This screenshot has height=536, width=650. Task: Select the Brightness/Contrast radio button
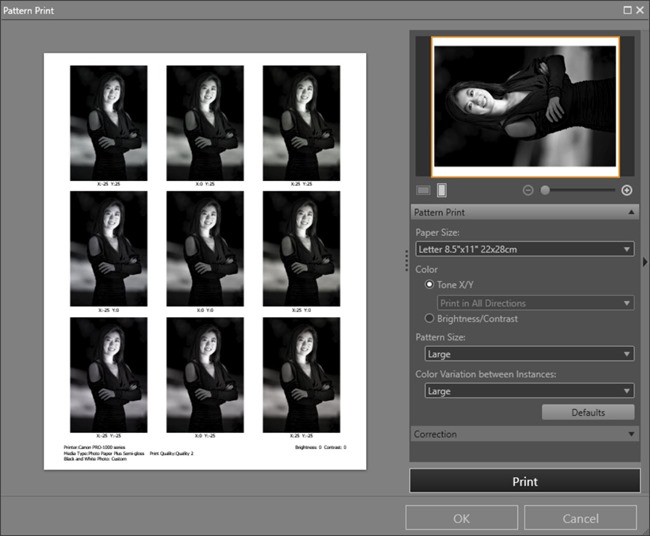click(x=429, y=318)
